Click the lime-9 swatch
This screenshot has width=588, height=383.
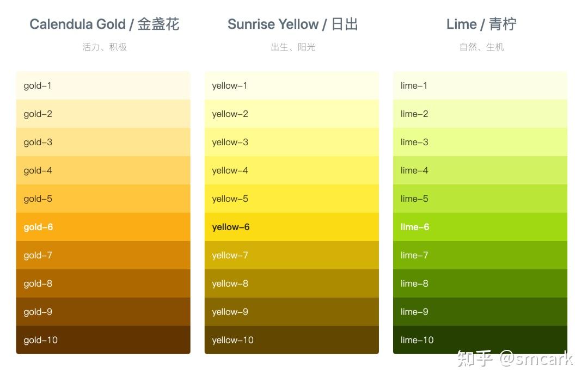[x=480, y=312]
